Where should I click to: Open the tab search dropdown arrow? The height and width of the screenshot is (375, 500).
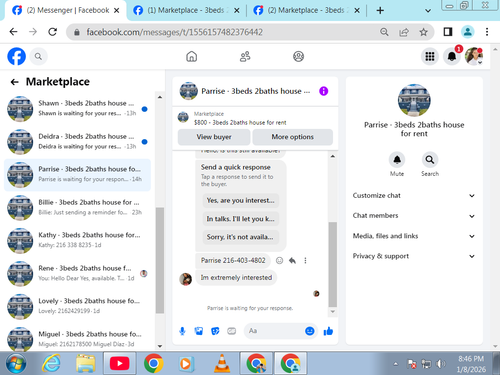[x=428, y=11]
